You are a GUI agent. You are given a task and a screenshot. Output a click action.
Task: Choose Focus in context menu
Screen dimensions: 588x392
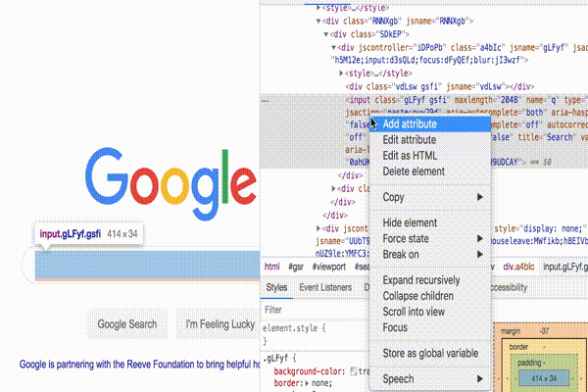[x=430, y=327]
